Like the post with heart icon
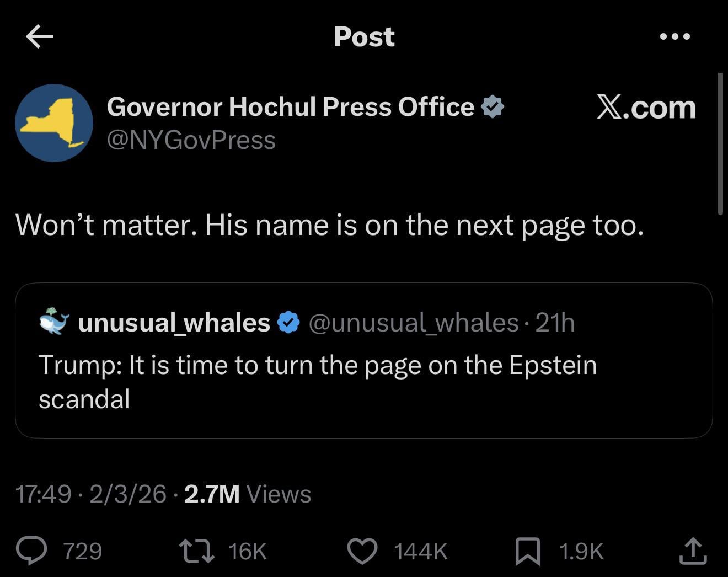Image resolution: width=728 pixels, height=577 pixels. [362, 551]
